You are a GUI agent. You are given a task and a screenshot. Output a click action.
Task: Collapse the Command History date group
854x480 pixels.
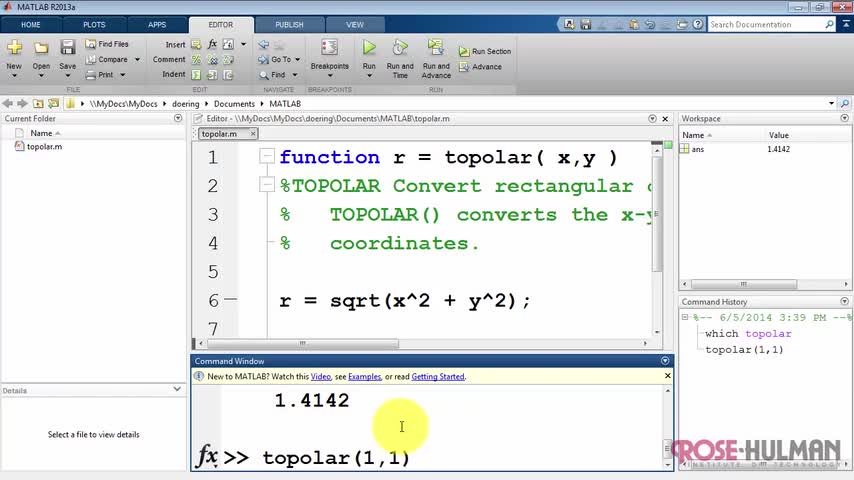[x=685, y=317]
